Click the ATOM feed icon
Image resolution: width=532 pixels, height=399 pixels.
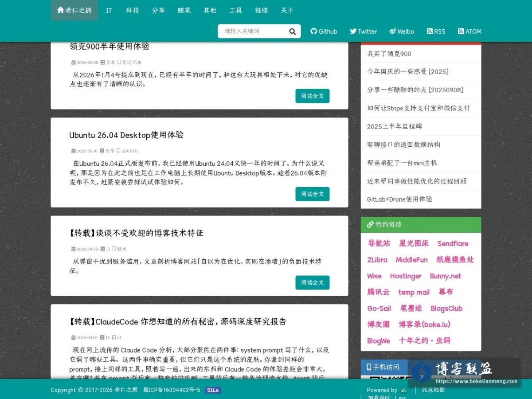point(461,31)
